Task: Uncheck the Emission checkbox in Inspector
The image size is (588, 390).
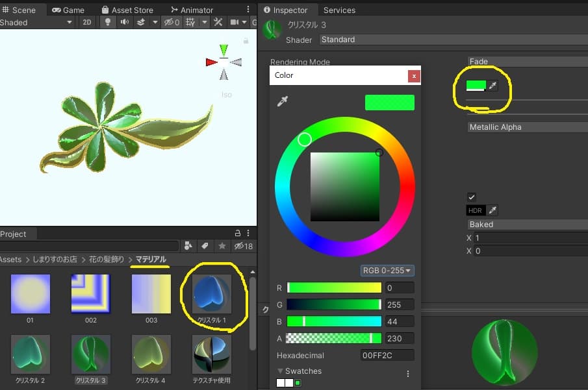Action: tap(472, 197)
